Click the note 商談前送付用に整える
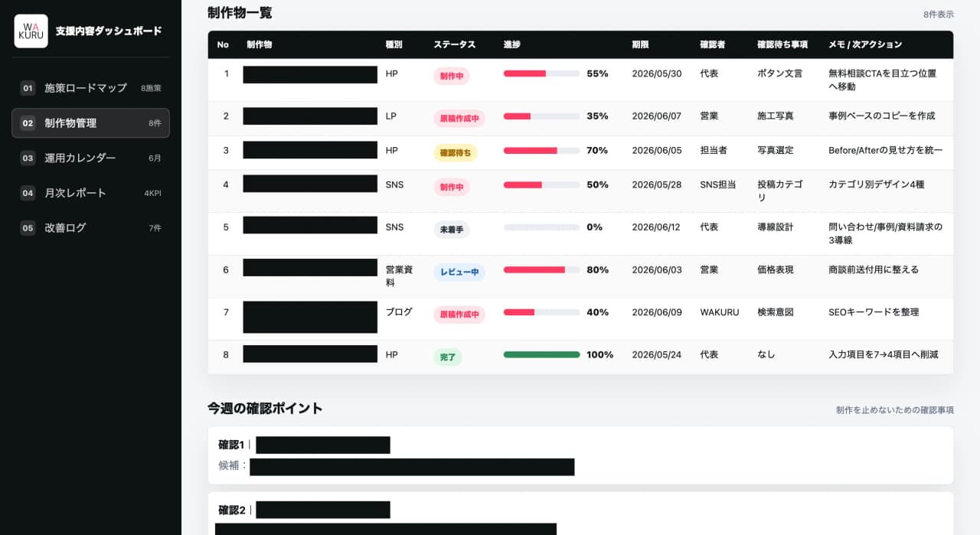The width and height of the screenshot is (980, 535). pyautogui.click(x=874, y=269)
